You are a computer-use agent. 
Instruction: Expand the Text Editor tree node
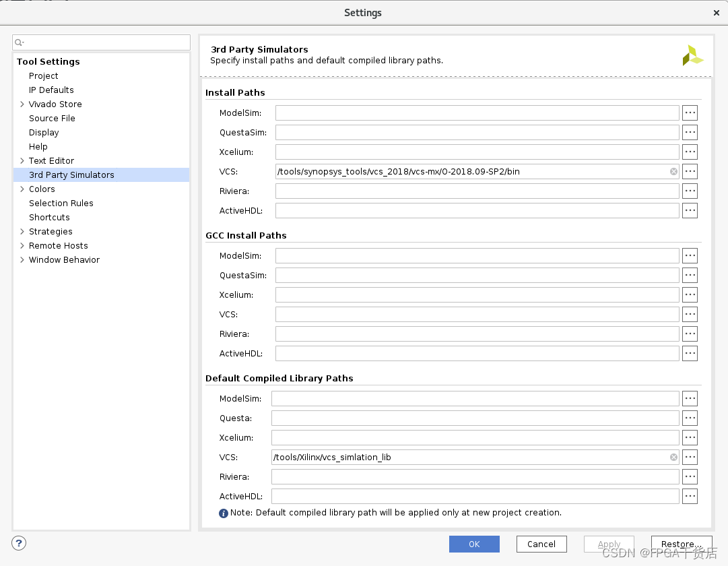tap(22, 161)
